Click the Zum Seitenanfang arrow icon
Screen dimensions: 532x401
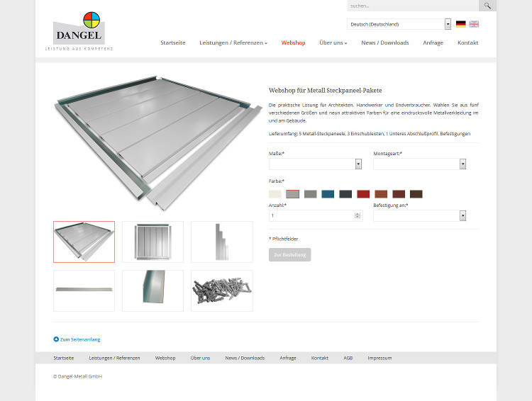tap(56, 339)
